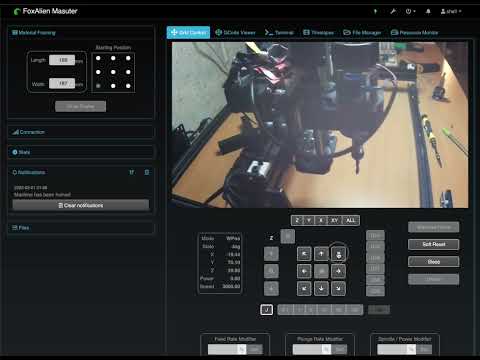480x360 pixels.
Task: Click the sort icon in Notifications header
Action: [x=132, y=172]
